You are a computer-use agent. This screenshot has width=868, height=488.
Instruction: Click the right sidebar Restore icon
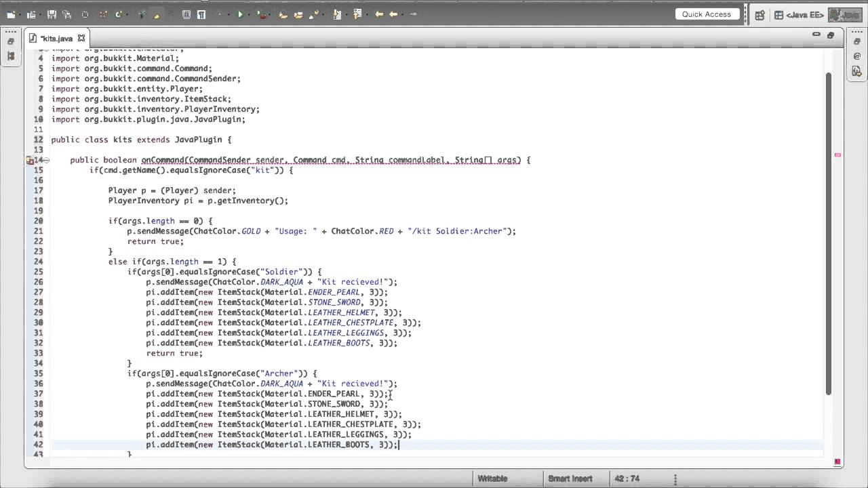856,42
